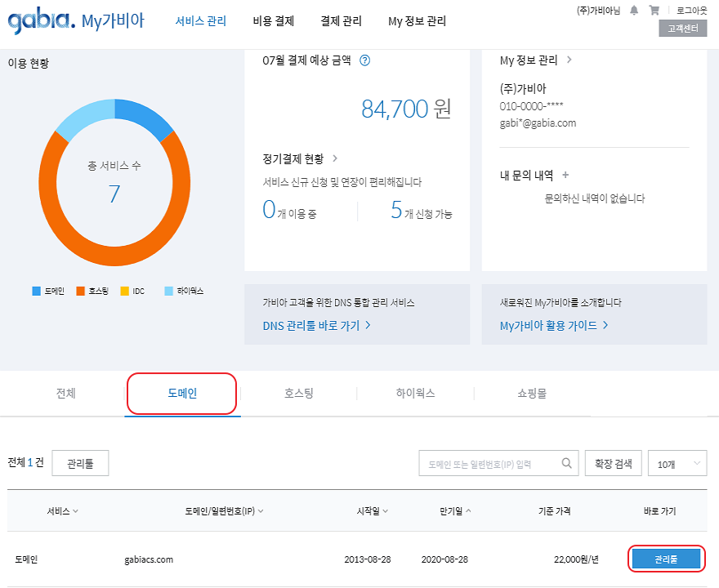This screenshot has width=719, height=588.
Task: Click the magnifier search icon
Action: 567,463
